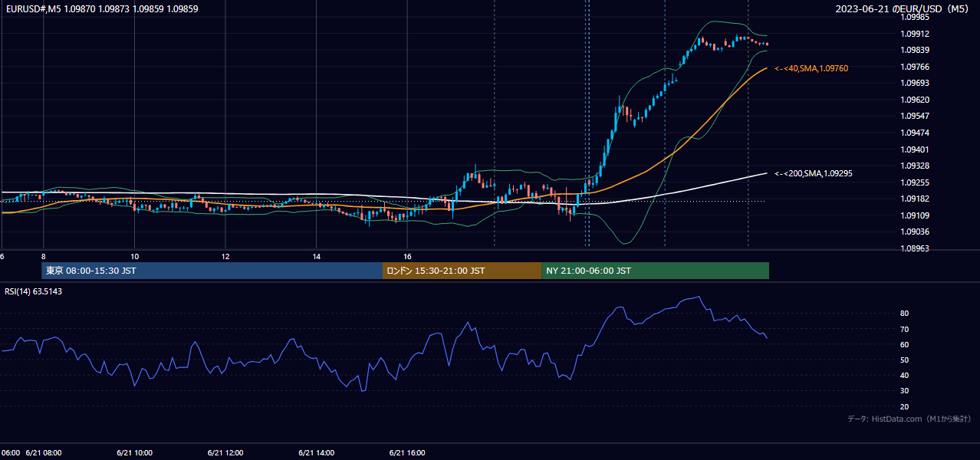Viewport: 980px width, 460px height.
Task: Click the 6/21 16:00 date label
Action: (x=408, y=452)
